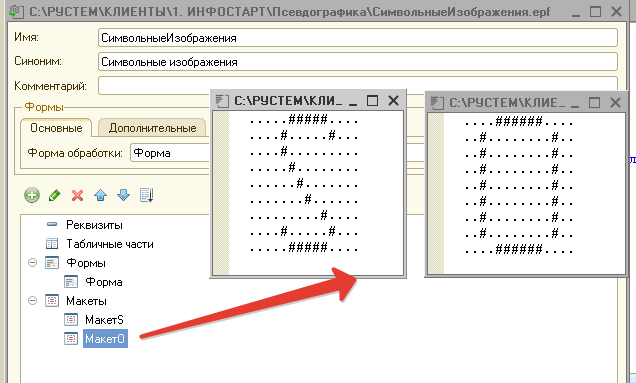Select the Форма form icon in tree
Screen dimensions: 636x383
pyautogui.click(x=71, y=282)
